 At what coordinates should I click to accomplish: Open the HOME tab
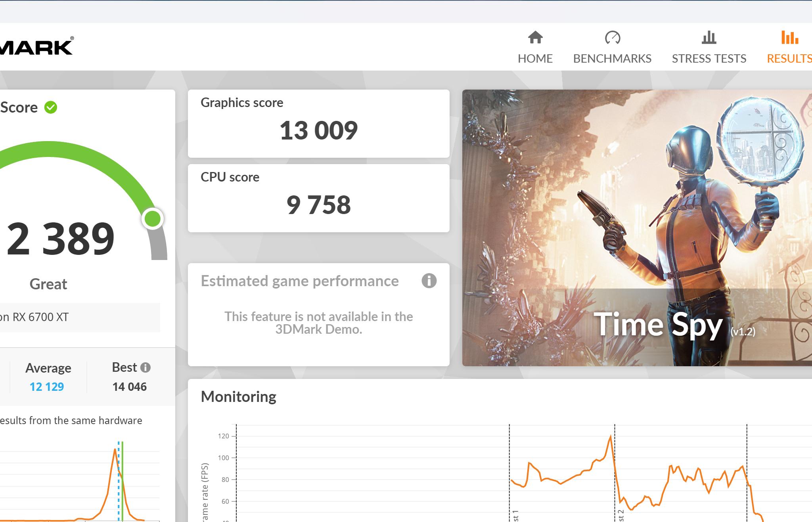(535, 59)
